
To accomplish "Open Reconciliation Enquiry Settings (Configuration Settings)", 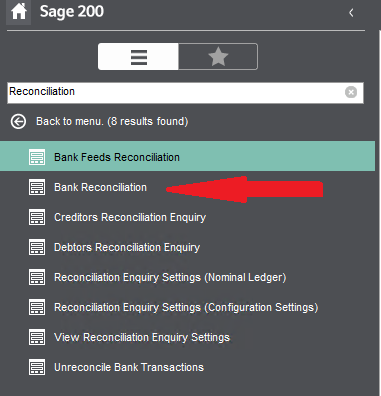I will (x=186, y=307).
